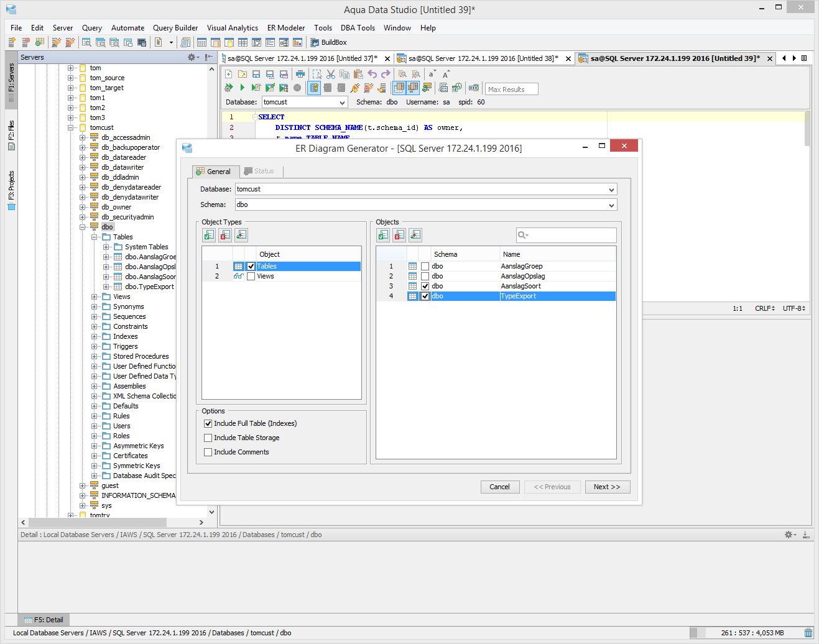Viewport: 819px width, 644px height.
Task: Click invert selection icon in Objects panel
Action: [415, 235]
